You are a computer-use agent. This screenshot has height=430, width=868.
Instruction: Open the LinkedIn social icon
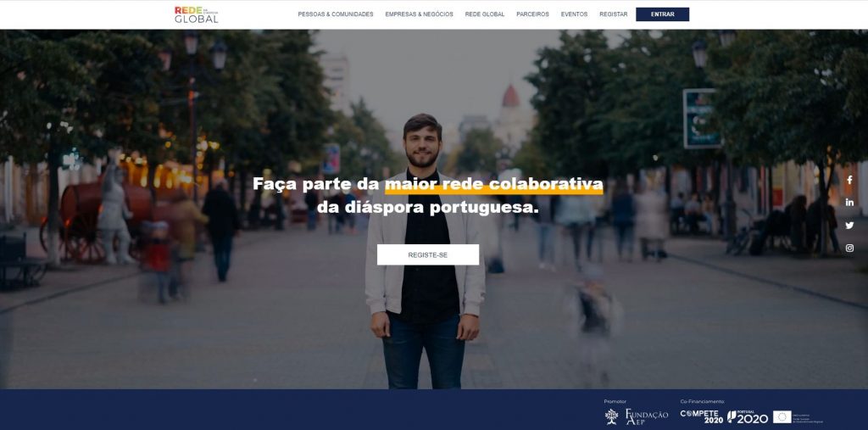(849, 203)
